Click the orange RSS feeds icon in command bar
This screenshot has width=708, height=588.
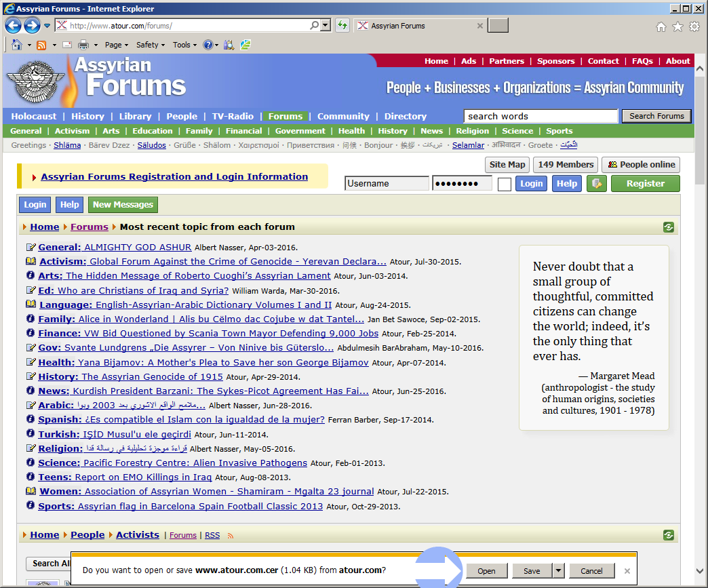(41, 45)
